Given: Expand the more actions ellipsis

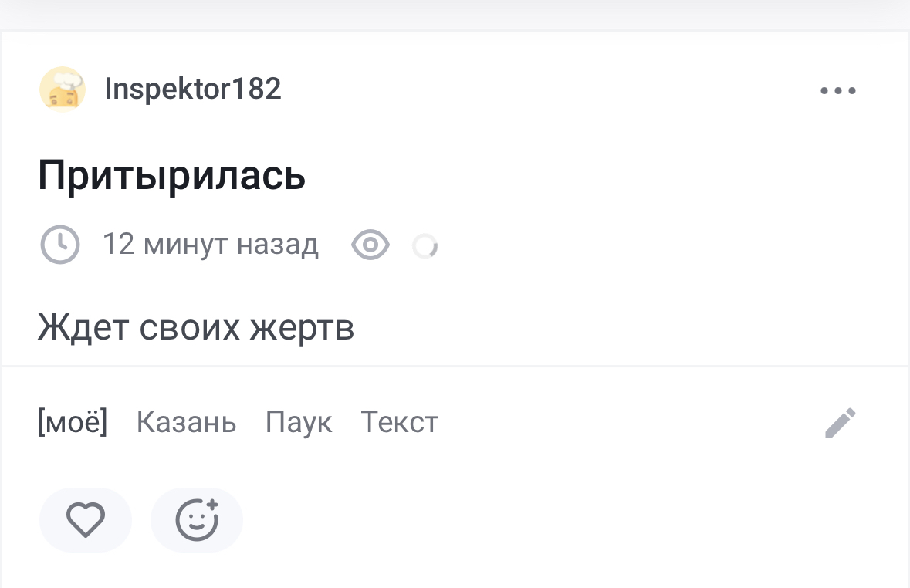Looking at the screenshot, I should (x=838, y=90).
